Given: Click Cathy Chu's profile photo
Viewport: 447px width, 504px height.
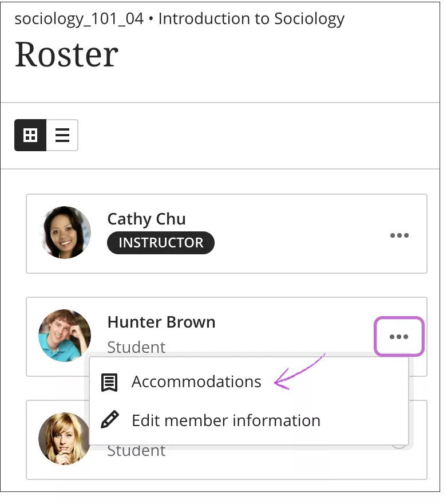Looking at the screenshot, I should point(65,233).
